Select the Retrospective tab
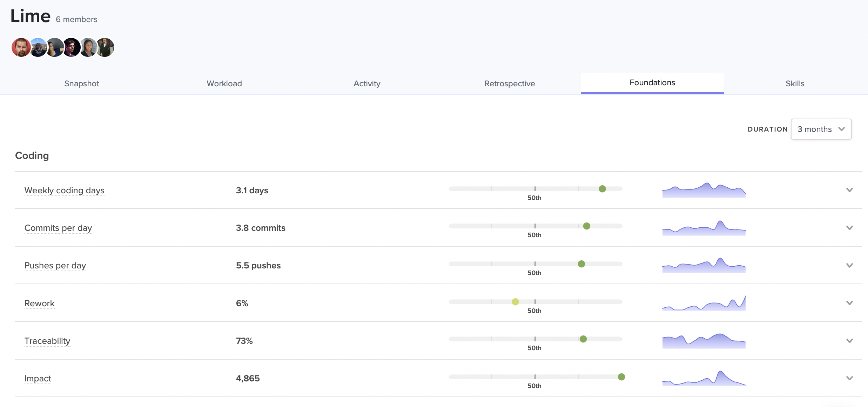The width and height of the screenshot is (868, 407). tap(509, 84)
